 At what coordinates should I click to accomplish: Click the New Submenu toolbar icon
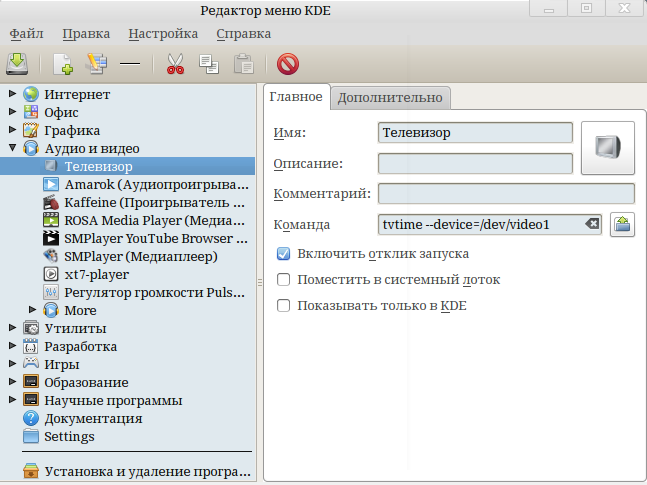click(96, 65)
